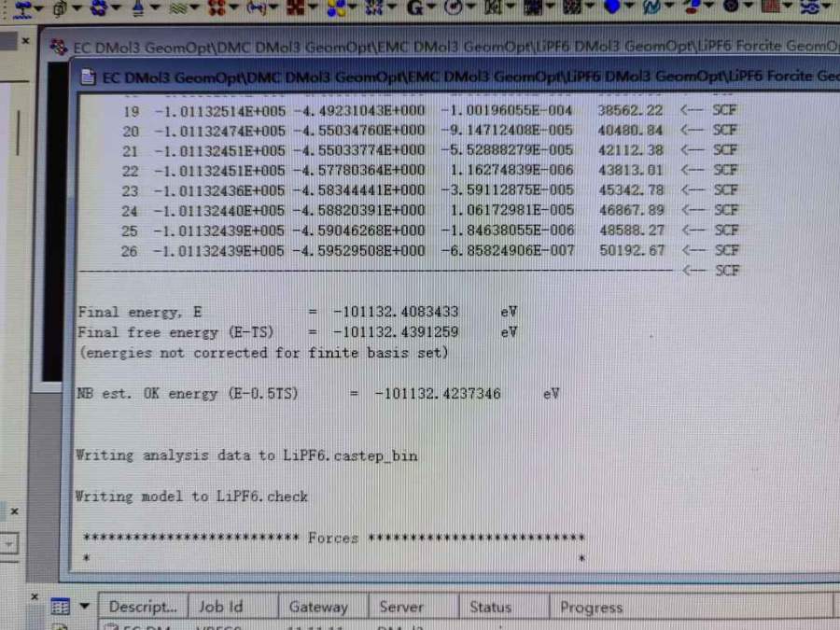
Task: Close the jobs panel with its x
Action: pyautogui.click(x=35, y=596)
